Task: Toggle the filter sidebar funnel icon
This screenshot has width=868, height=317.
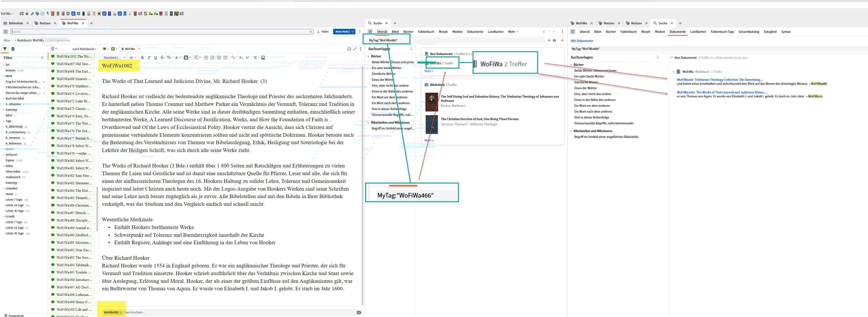Action: coord(5,49)
